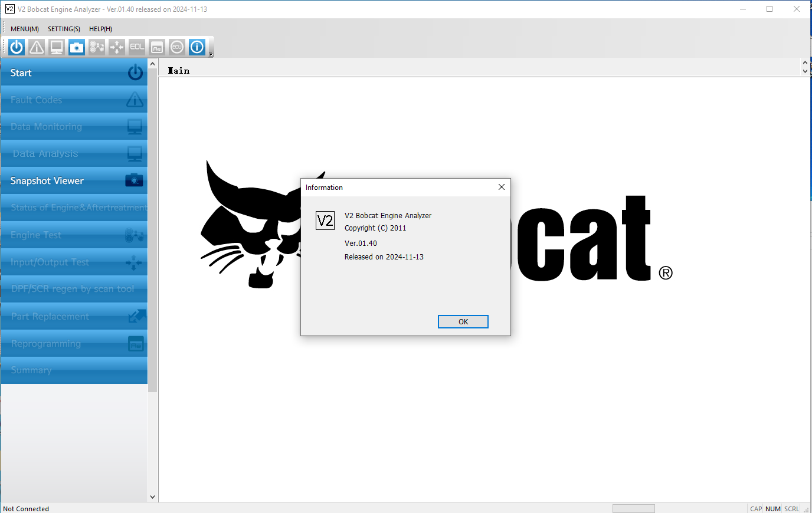Click Released on 2024-11-13 text in dialog
Image resolution: width=812 pixels, height=513 pixels.
point(384,257)
